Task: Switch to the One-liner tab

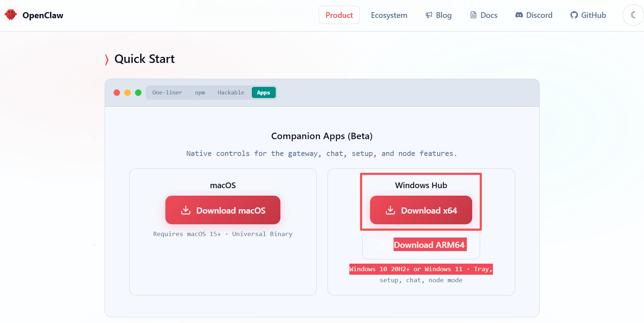Action: tap(167, 93)
